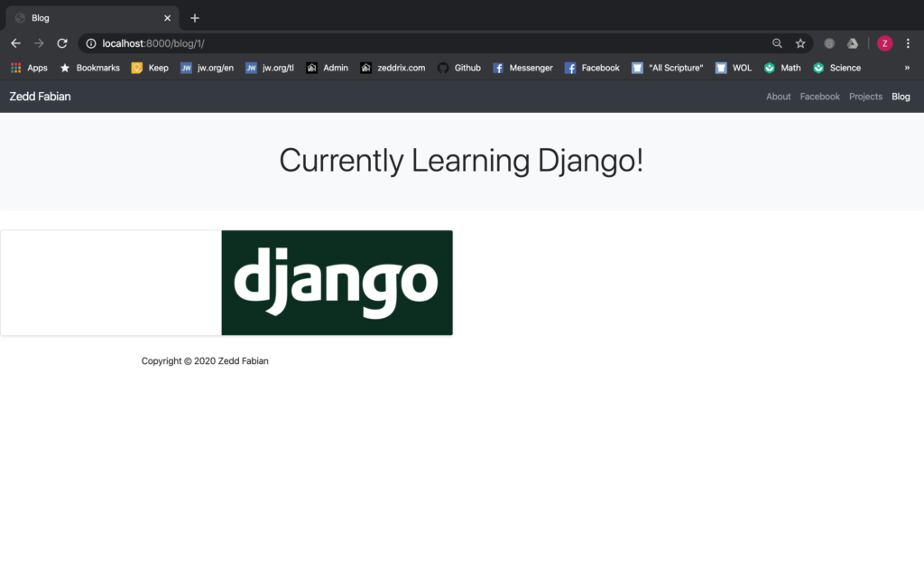Open the Facebook link in site navbar
The width and height of the screenshot is (924, 578).
tap(819, 96)
